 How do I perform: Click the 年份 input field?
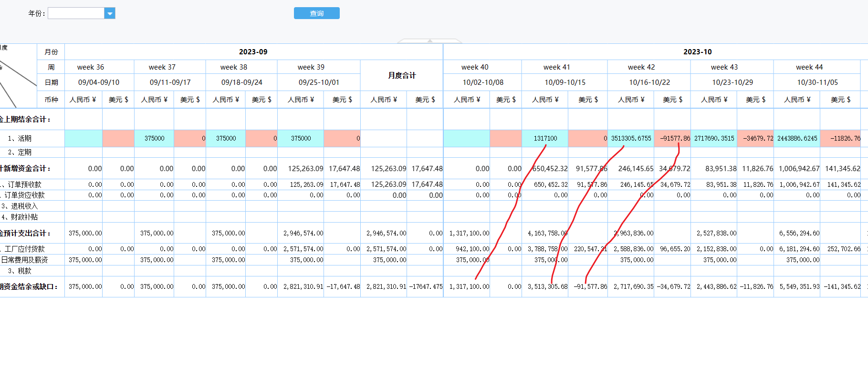pyautogui.click(x=76, y=13)
